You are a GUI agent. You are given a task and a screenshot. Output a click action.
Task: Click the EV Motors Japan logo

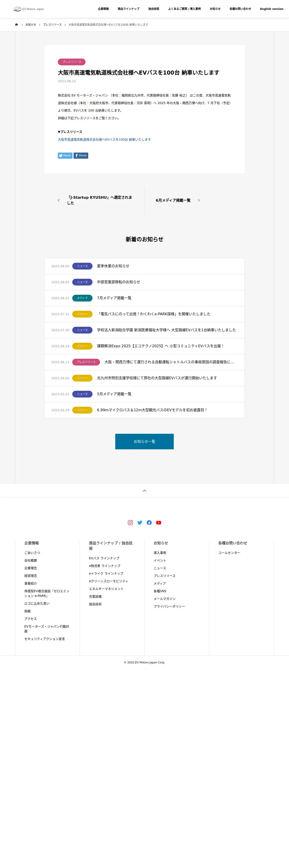pyautogui.click(x=29, y=9)
